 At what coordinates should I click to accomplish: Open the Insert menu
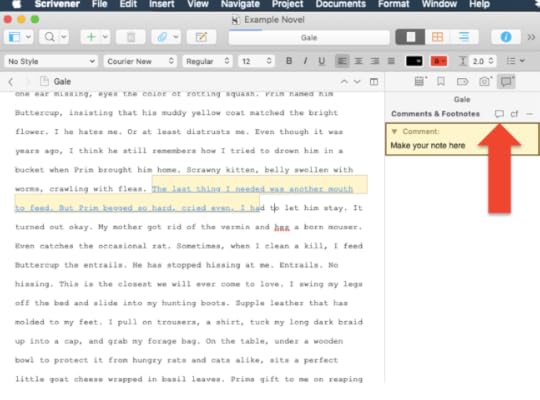pos(162,4)
